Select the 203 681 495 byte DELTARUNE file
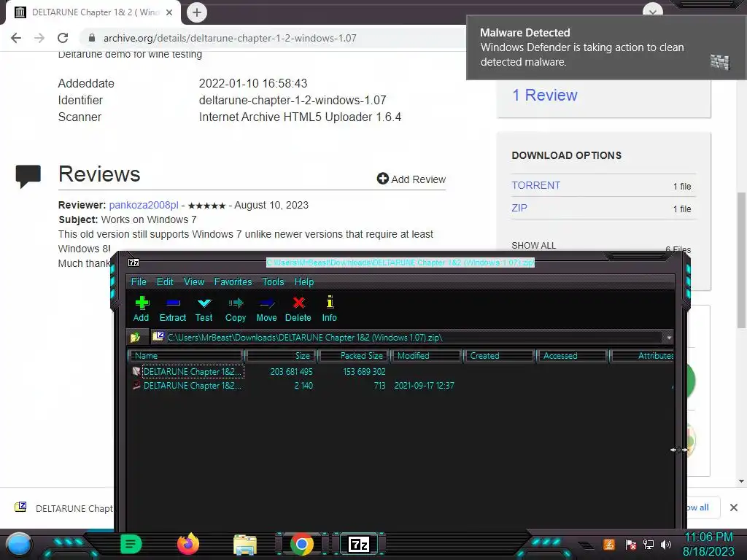The width and height of the screenshot is (747, 560). click(193, 371)
